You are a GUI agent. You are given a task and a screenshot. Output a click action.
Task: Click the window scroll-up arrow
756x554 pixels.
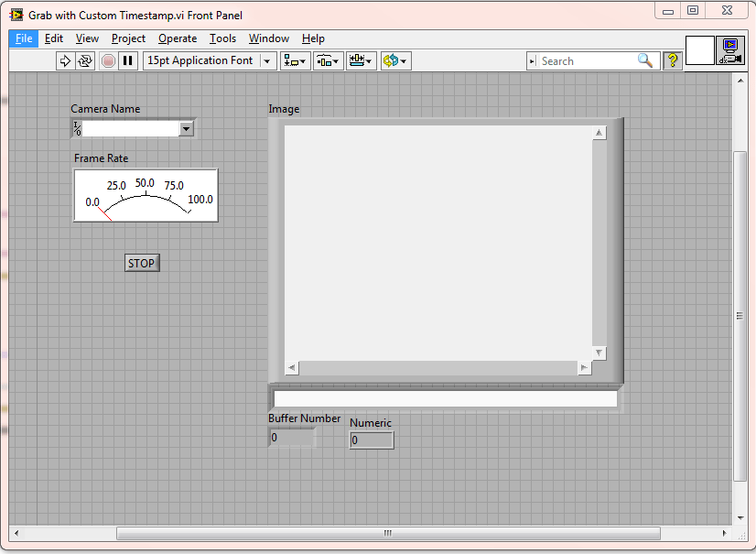740,81
